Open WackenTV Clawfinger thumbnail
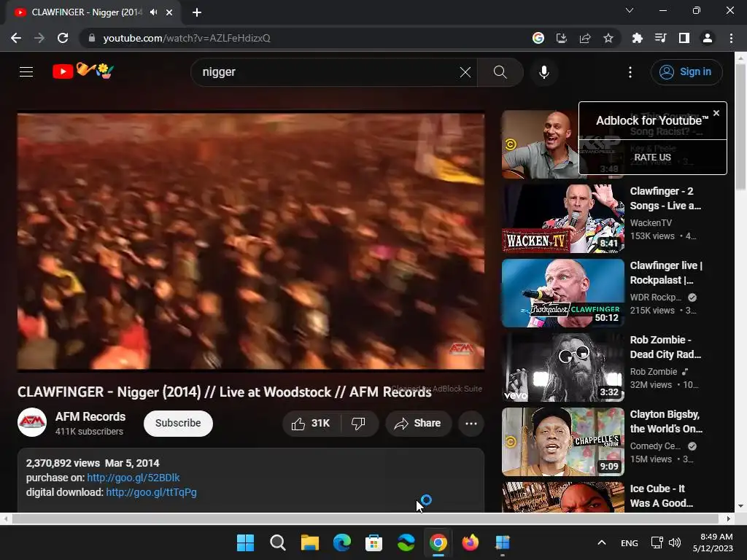The image size is (747, 560). tap(563, 219)
